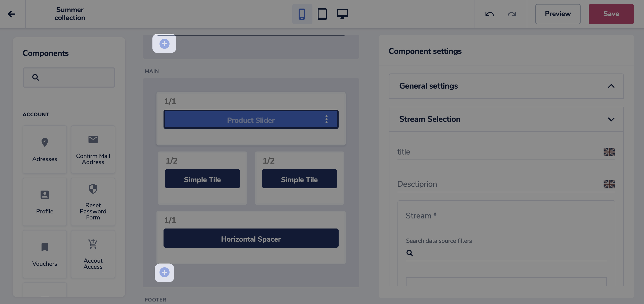Redo the last change
Viewport: 644px width, 304px height.
pyautogui.click(x=512, y=14)
